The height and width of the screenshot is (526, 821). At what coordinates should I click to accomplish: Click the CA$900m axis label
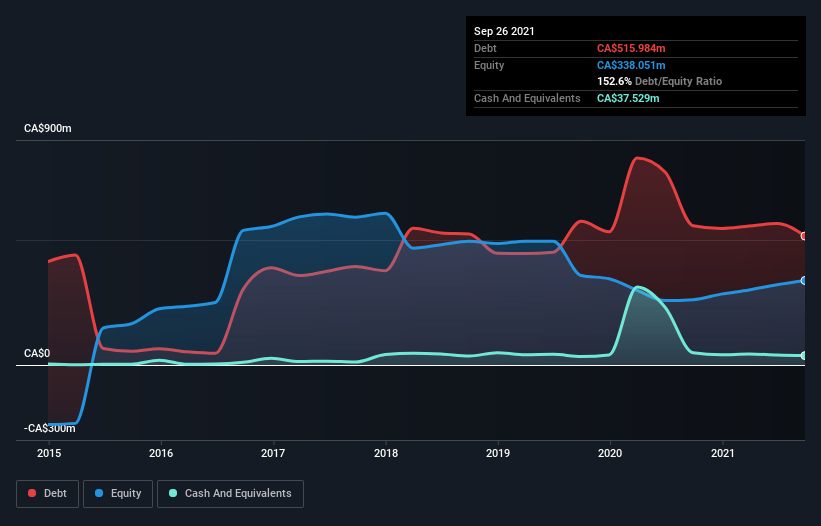pos(48,128)
